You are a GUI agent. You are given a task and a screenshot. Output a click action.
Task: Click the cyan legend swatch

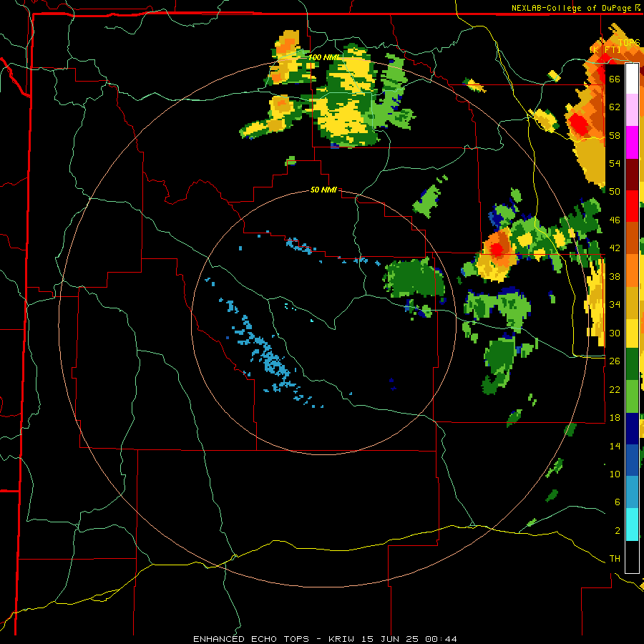coord(632,525)
